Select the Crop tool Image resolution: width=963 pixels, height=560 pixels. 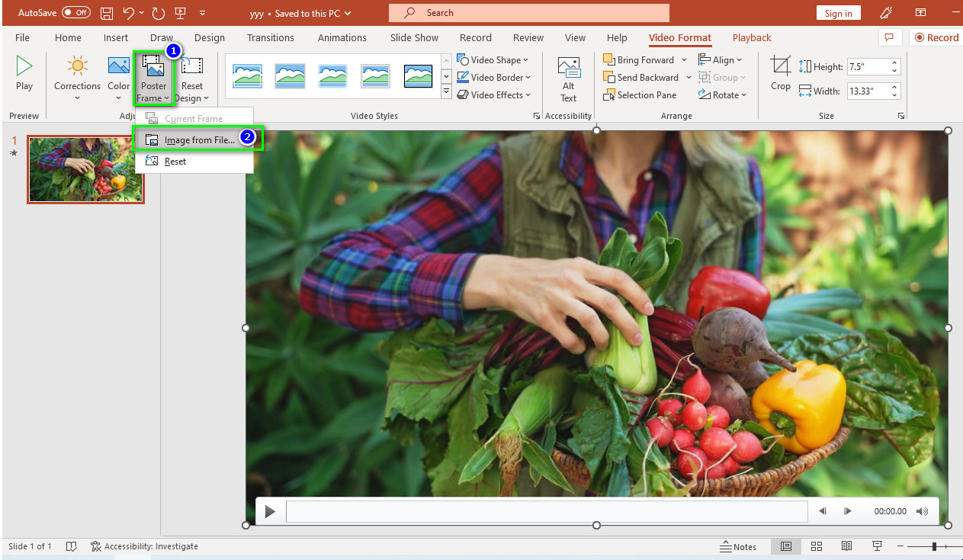click(x=780, y=73)
